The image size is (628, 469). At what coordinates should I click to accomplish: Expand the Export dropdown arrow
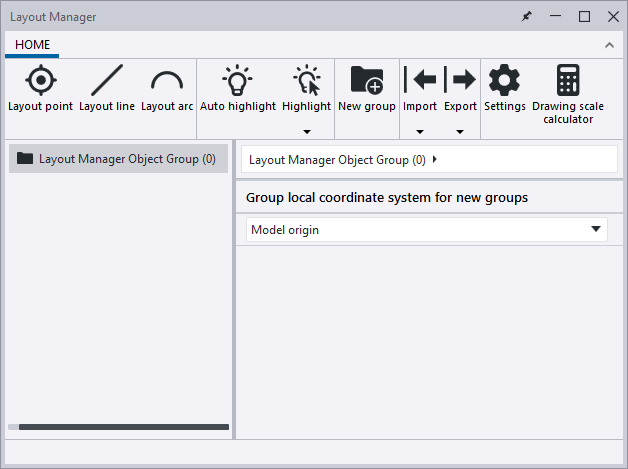[460, 131]
